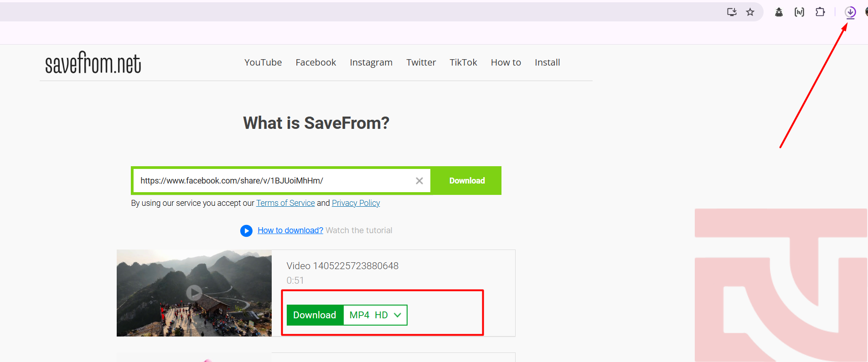Click the bracketed extension icon in the toolbar
This screenshot has width=868, height=362.
(x=799, y=12)
